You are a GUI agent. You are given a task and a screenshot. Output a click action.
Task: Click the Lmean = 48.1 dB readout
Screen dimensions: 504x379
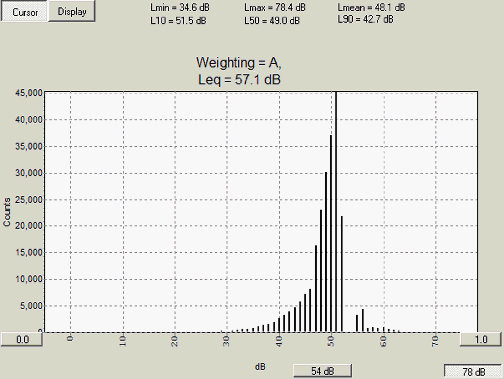(x=371, y=7)
